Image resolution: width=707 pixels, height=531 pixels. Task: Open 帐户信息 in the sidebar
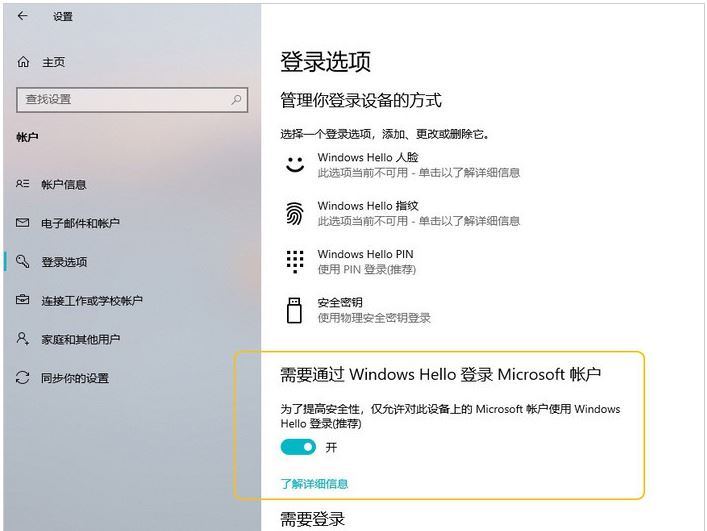pos(64,184)
